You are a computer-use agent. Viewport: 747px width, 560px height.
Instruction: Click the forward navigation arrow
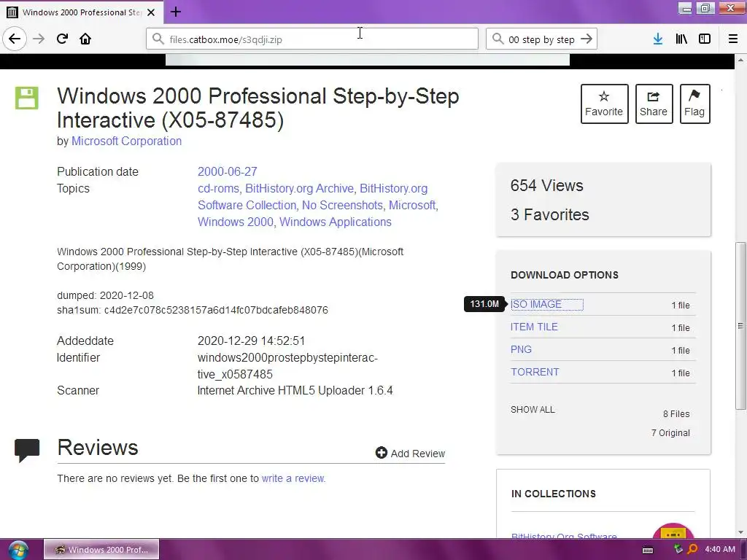39,39
